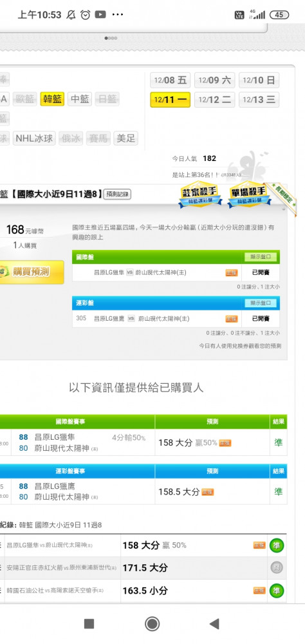Viewport: 305px width, 644px height.
Task: Click 顯示盤口 in the 運彩盤 header
Action: pyautogui.click(x=261, y=303)
